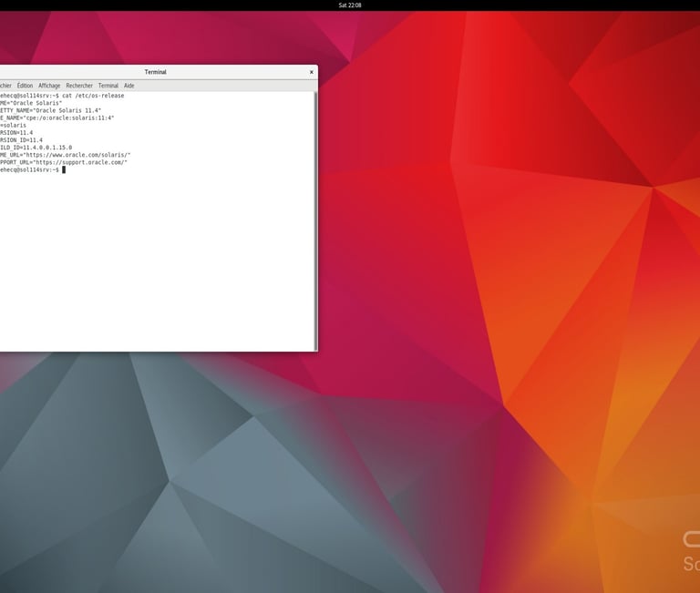Open the Affichage menu
The width and height of the screenshot is (700, 593).
point(49,86)
